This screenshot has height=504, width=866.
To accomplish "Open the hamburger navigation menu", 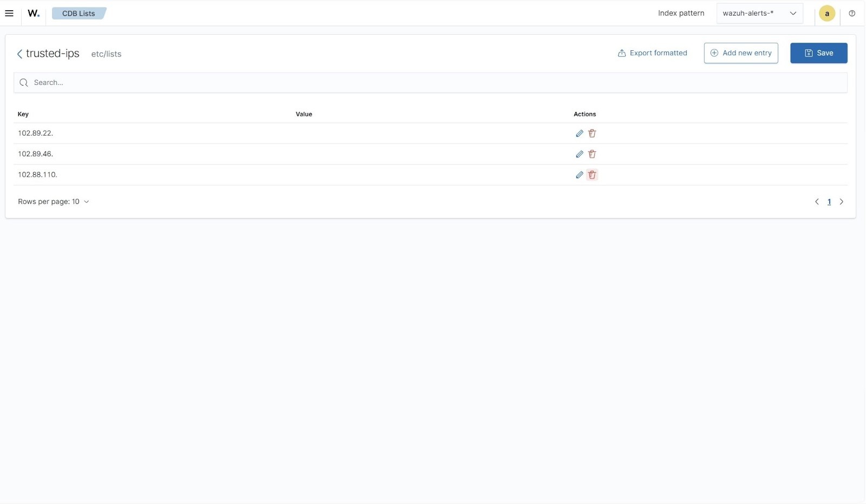I will (9, 13).
